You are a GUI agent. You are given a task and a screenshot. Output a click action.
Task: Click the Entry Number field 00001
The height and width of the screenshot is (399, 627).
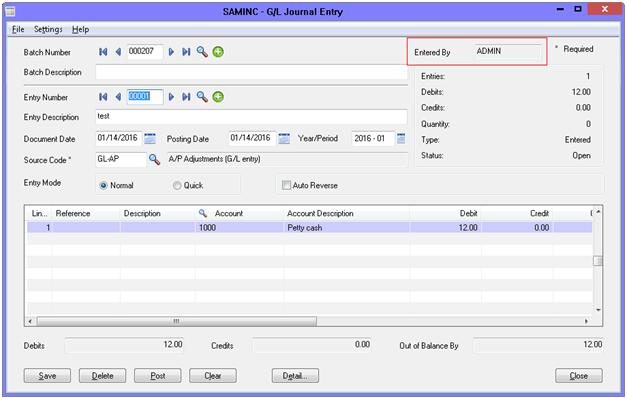[145, 97]
